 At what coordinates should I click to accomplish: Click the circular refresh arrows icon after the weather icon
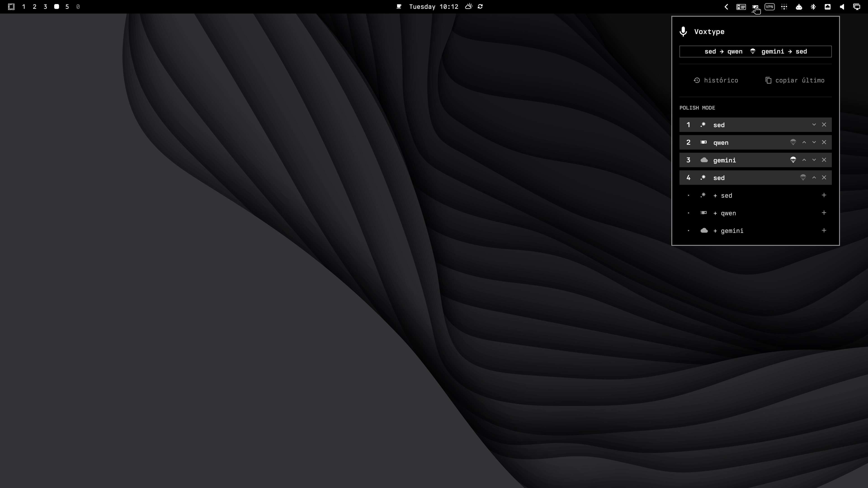481,7
